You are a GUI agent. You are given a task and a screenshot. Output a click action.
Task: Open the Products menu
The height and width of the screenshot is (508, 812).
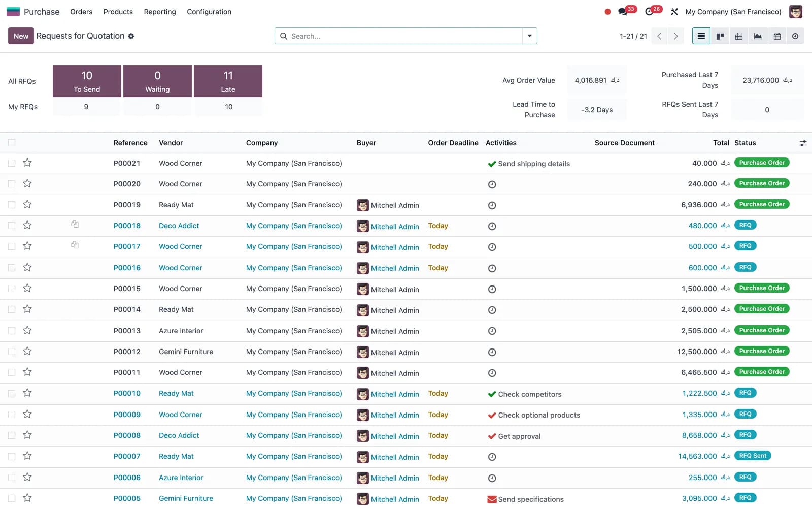click(x=118, y=12)
